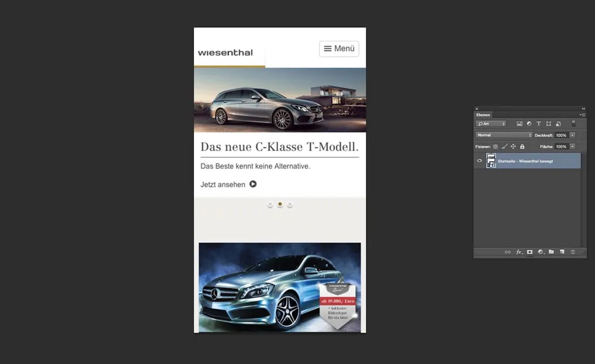
Task: Create a new layer
Action: coord(562,252)
